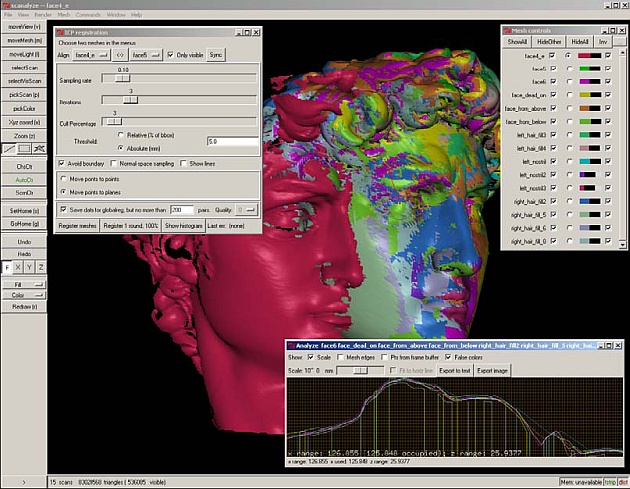
Task: Select the freeform shape selection tool icon
Action: (x=39, y=149)
